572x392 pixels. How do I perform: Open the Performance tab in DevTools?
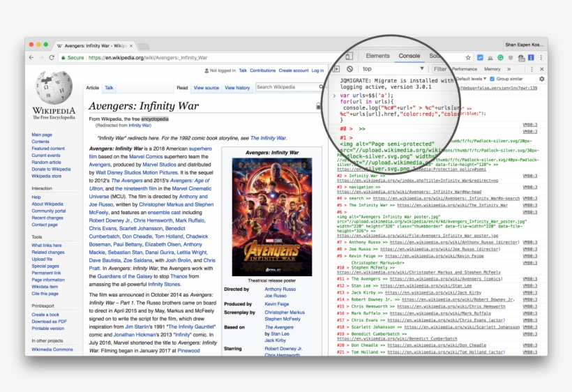[x=465, y=69]
